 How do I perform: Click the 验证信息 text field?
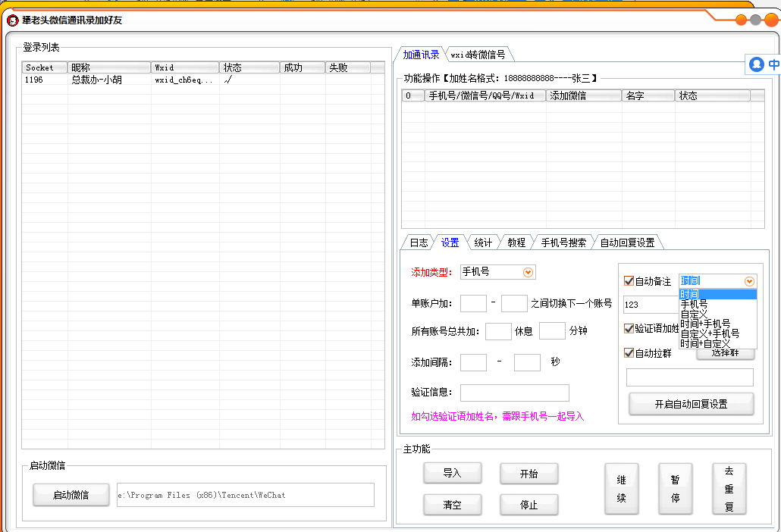pyautogui.click(x=515, y=393)
